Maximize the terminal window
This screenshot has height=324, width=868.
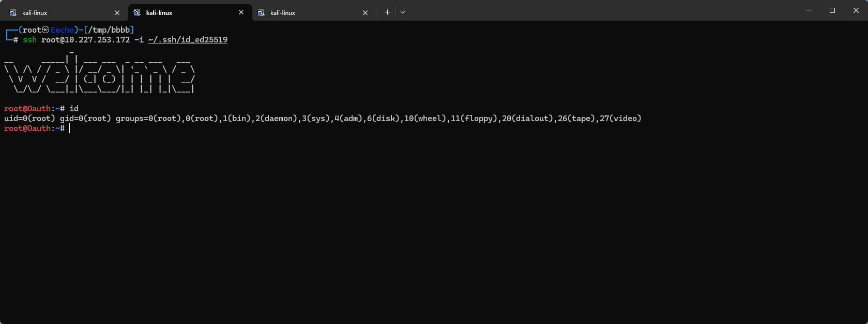pos(832,10)
